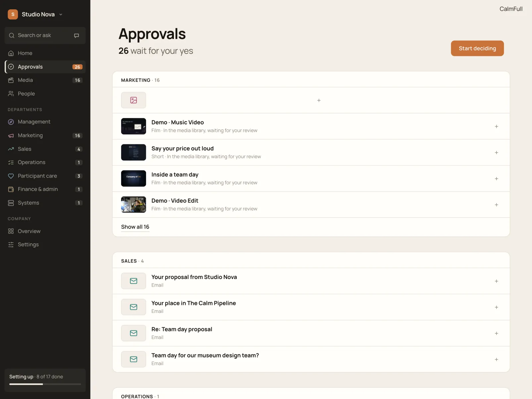The width and height of the screenshot is (532, 399).
Task: Expand Inside a team day row
Action: 496,179
